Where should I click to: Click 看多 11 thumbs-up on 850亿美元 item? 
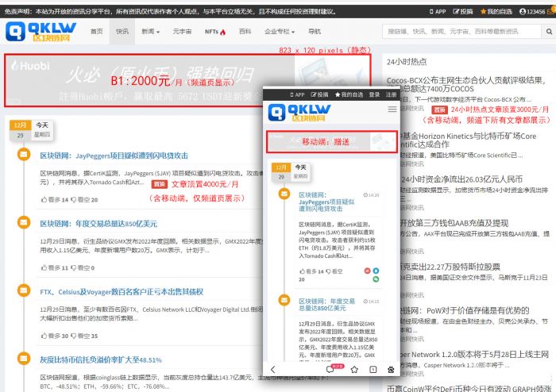54,267
